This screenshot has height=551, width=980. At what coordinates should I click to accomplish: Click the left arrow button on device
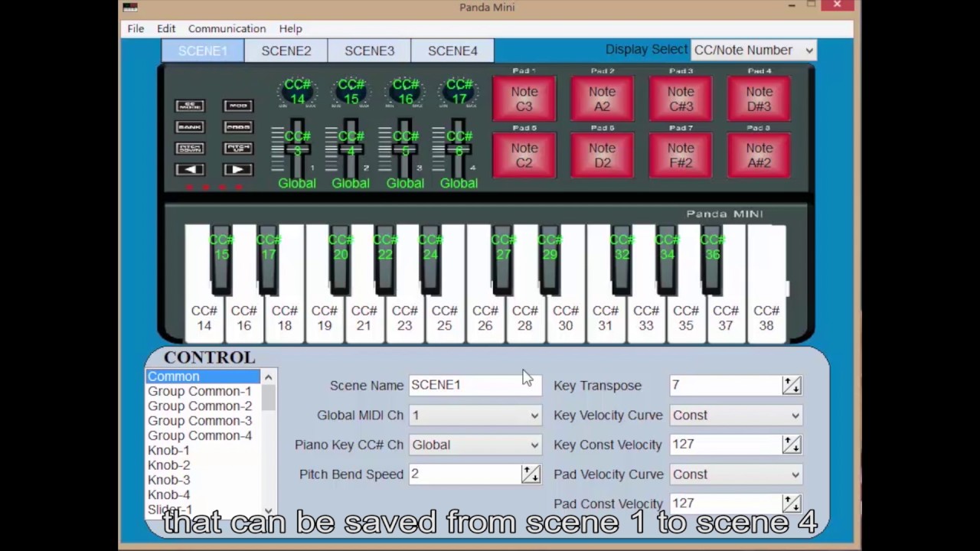pos(190,169)
